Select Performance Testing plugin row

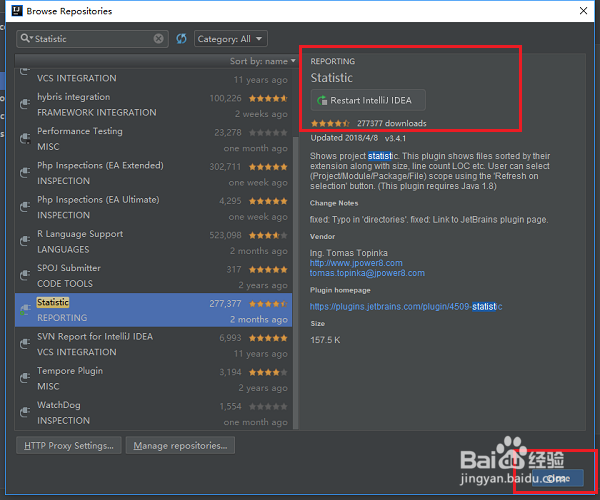point(153,138)
